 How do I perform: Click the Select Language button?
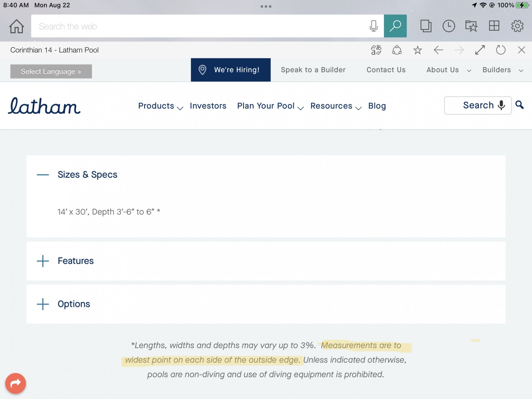[51, 71]
